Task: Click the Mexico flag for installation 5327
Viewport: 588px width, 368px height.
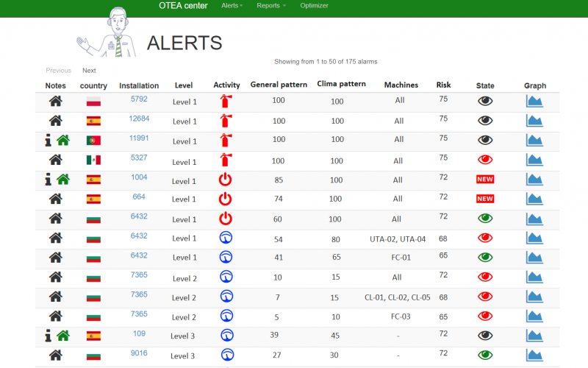Action: pos(93,160)
